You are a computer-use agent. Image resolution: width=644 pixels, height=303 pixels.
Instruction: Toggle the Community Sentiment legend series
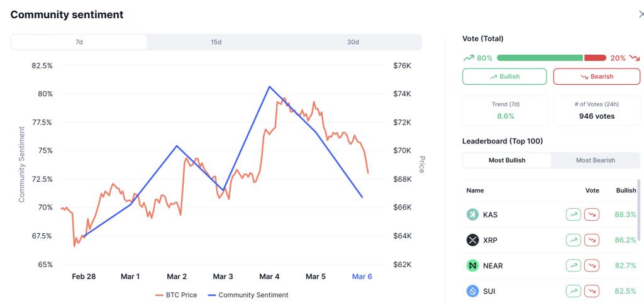click(x=248, y=295)
